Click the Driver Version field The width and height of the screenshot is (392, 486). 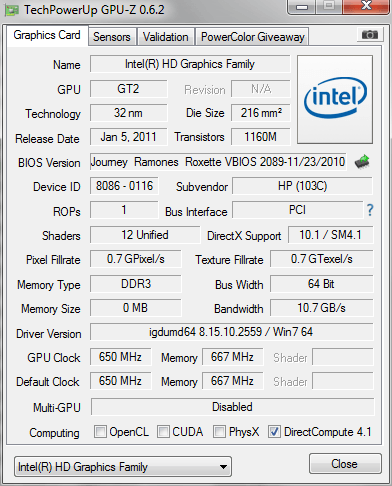pyautogui.click(x=231, y=332)
